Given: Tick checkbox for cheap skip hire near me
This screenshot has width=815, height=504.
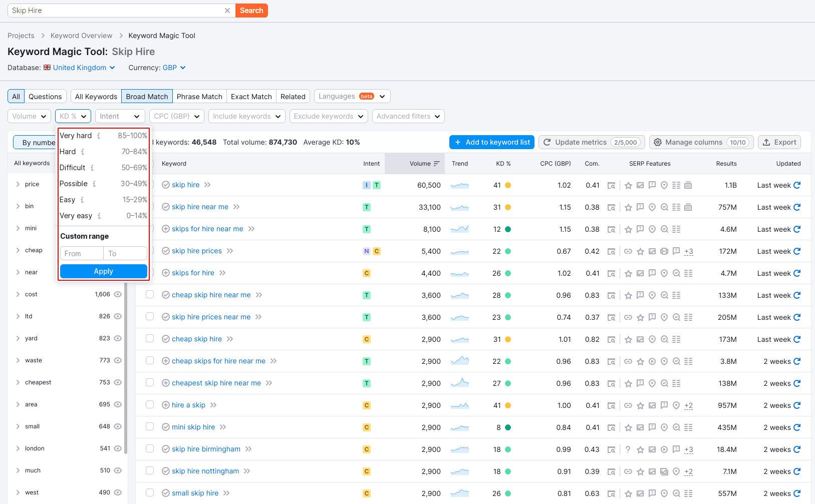Looking at the screenshot, I should point(150,294).
